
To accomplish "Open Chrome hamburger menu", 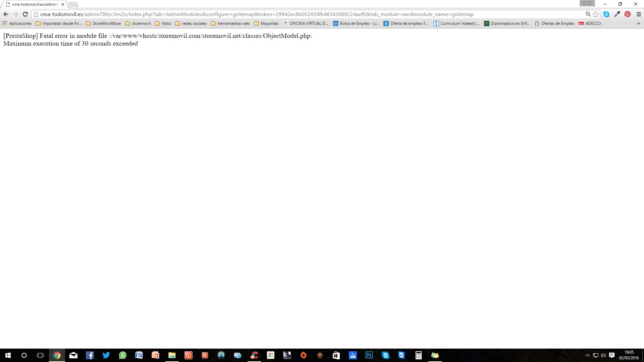I will coord(639,14).
